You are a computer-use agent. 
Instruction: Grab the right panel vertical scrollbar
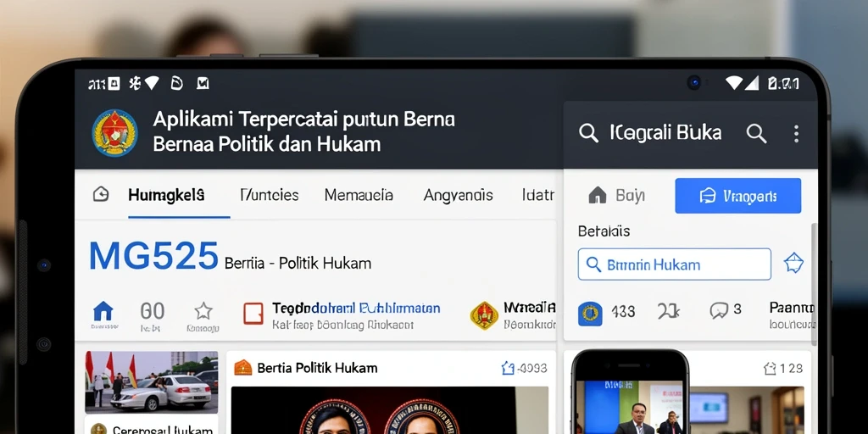click(813, 283)
